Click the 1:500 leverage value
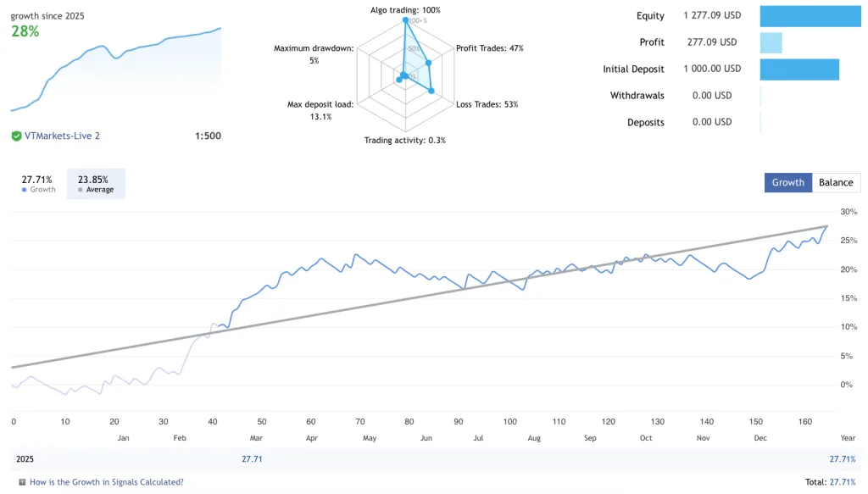868x494 pixels. coord(208,136)
